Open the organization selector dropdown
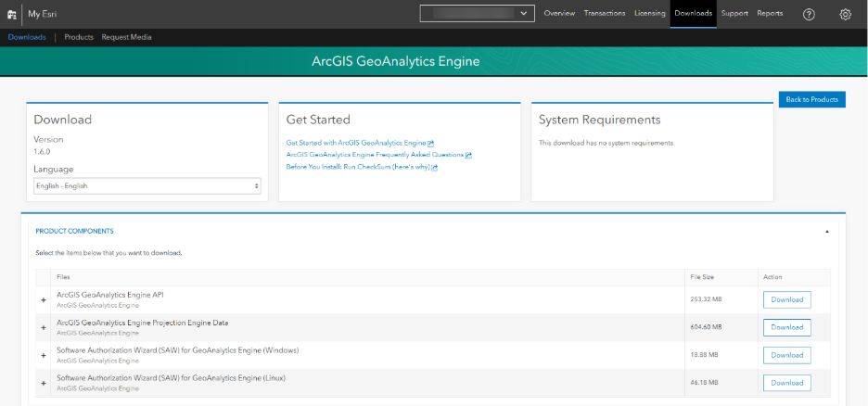The width and height of the screenshot is (868, 406). pos(478,14)
